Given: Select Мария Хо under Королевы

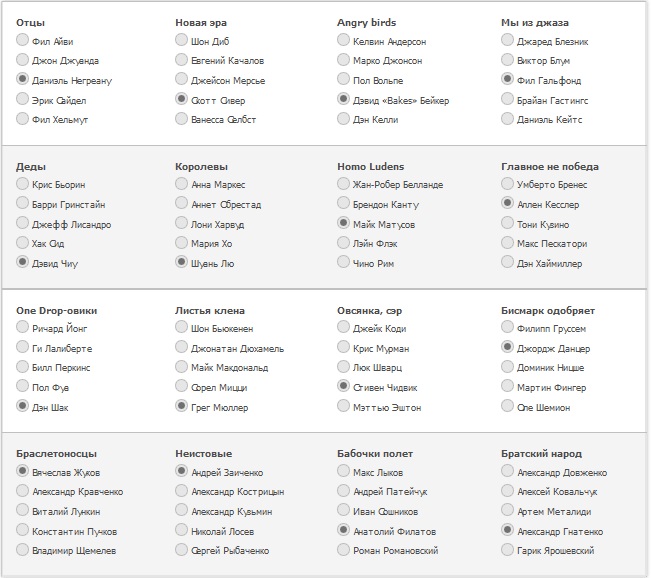Looking at the screenshot, I should [181, 243].
